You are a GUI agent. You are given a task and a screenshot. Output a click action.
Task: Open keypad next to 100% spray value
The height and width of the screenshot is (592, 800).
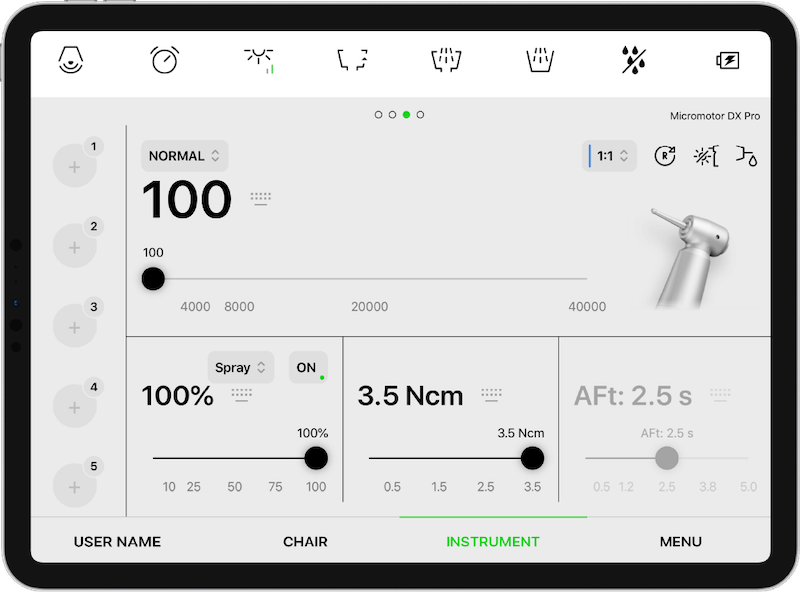tap(242, 395)
